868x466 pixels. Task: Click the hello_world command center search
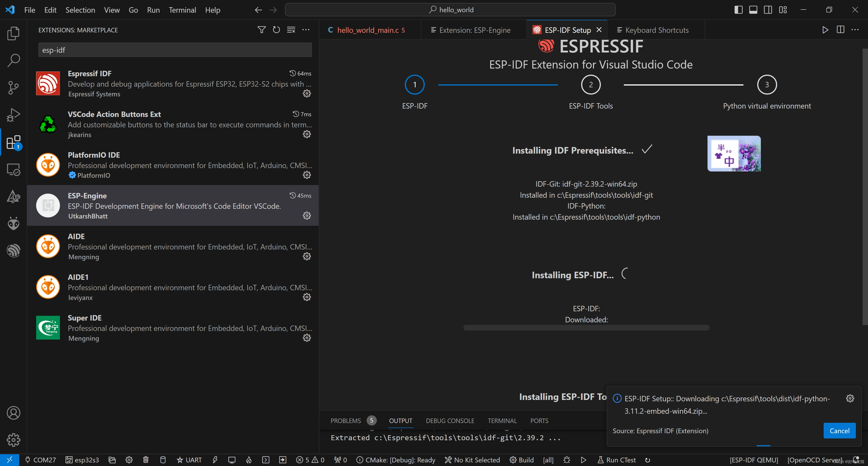point(450,10)
